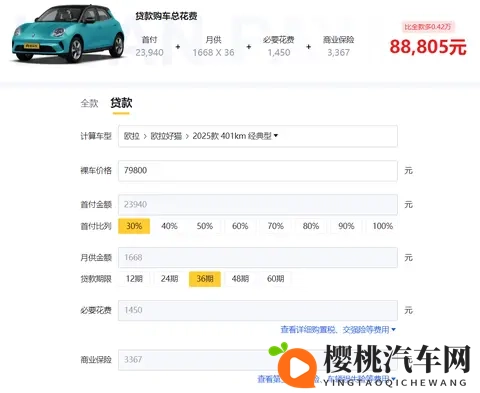This screenshot has width=480, height=393.
Task: Select 40% down payment ratio
Action: coord(169,226)
